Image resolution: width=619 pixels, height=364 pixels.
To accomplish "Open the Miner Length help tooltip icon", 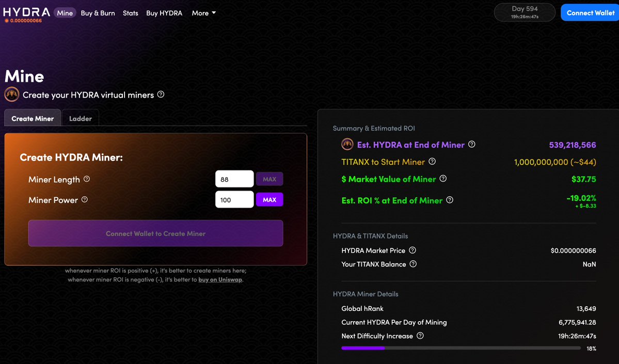I will coord(86,179).
